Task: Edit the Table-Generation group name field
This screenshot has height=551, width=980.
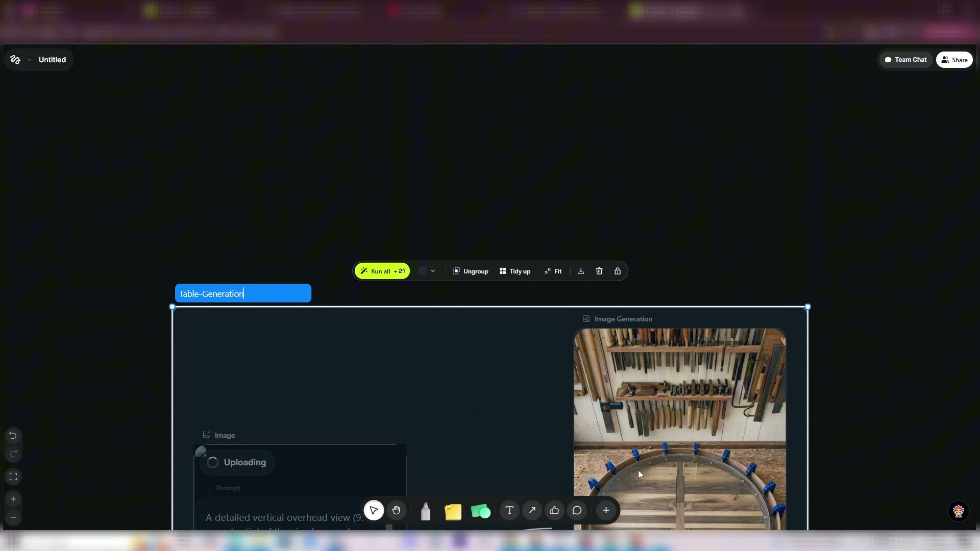Action: pyautogui.click(x=243, y=293)
